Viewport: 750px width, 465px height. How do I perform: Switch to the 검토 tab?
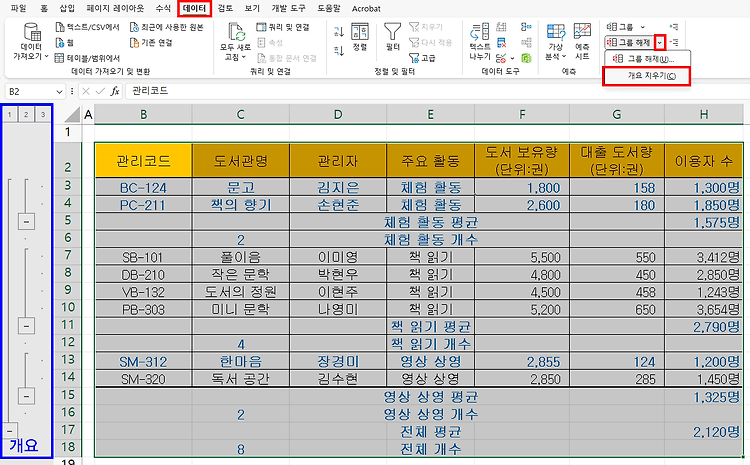(x=225, y=8)
